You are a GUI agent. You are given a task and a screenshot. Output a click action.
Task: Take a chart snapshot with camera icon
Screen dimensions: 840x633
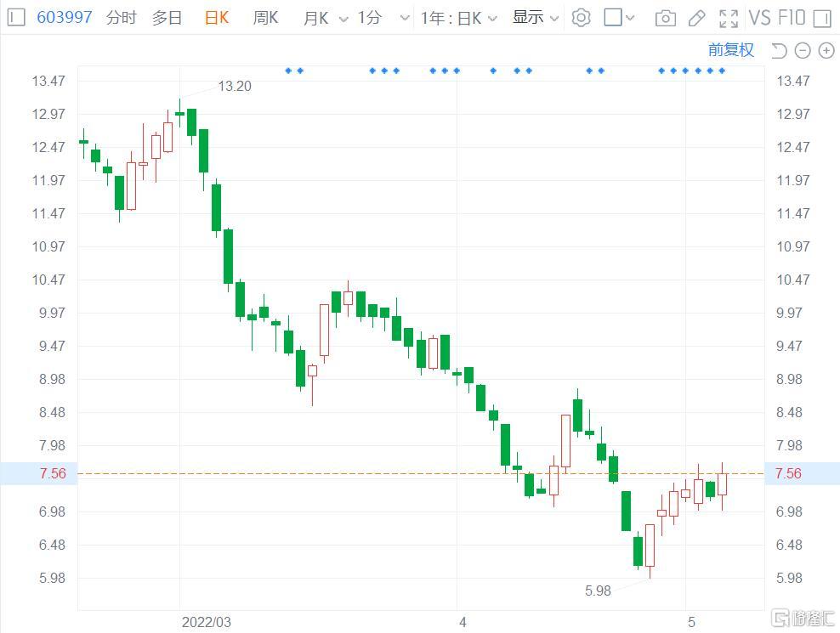[666, 18]
